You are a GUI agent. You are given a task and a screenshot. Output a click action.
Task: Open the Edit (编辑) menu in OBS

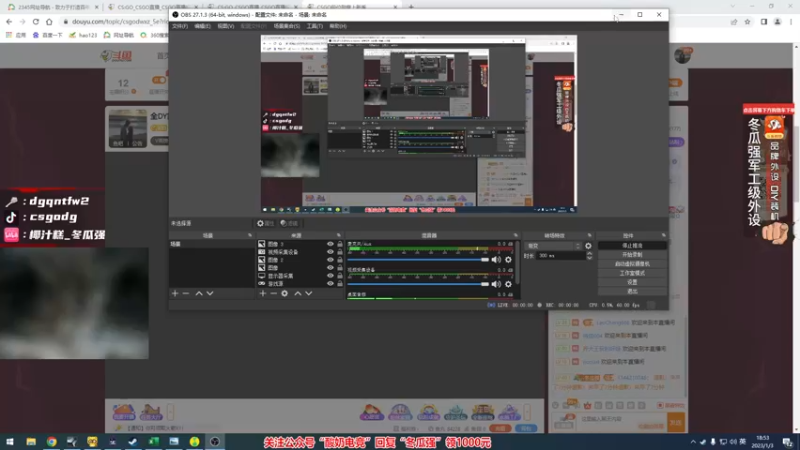203,26
